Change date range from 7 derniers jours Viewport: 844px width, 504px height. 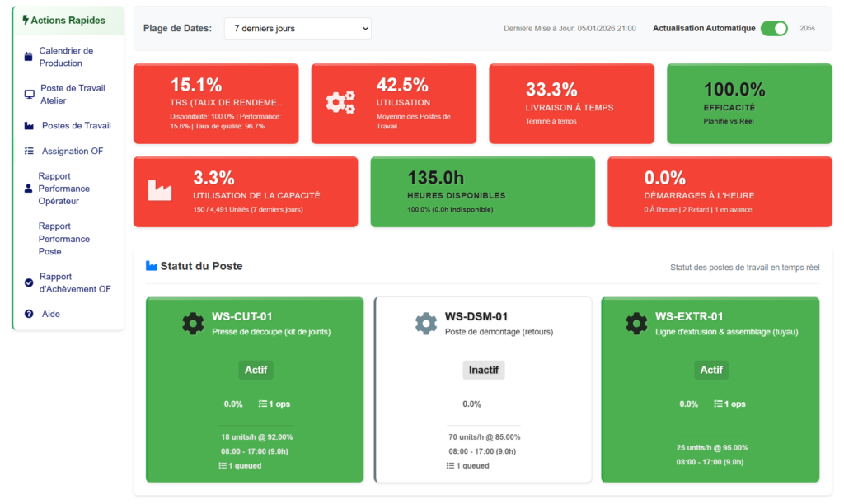[297, 28]
